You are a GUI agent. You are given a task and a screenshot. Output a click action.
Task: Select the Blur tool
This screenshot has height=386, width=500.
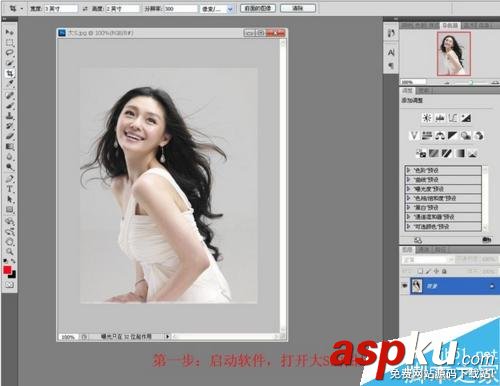click(9, 157)
